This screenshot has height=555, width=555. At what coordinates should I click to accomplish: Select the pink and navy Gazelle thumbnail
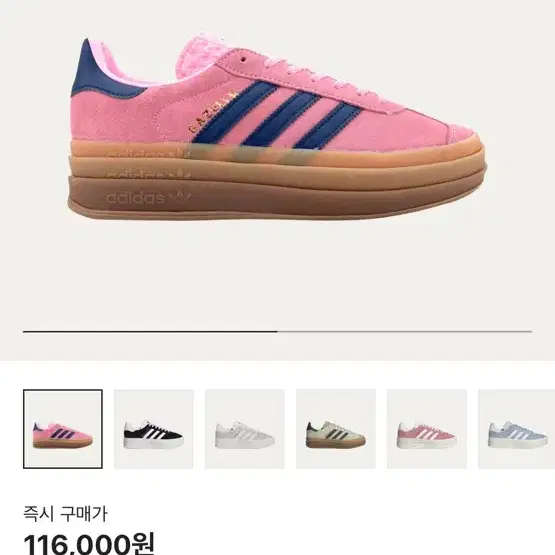point(63,429)
